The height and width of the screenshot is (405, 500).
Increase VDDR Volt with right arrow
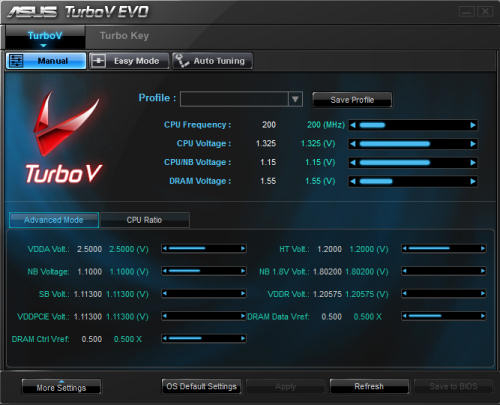coord(483,293)
